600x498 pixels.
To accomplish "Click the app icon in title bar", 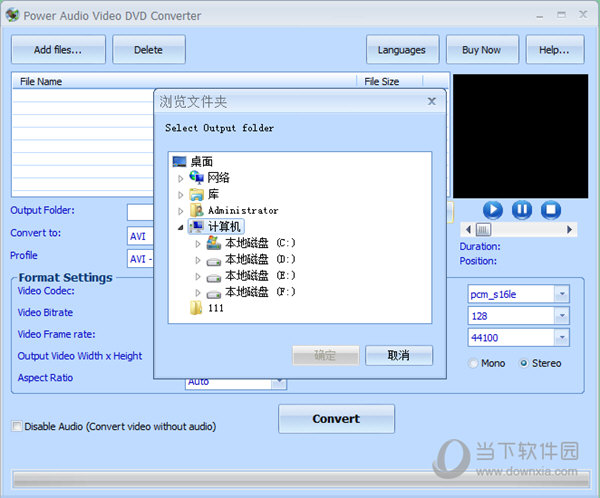I will tap(12, 15).
